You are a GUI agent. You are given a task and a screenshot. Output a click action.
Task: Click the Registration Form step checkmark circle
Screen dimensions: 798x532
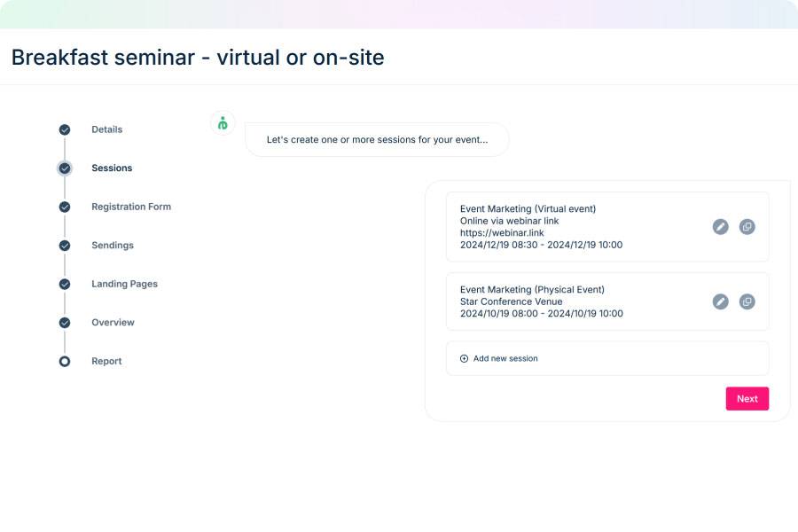coord(65,207)
